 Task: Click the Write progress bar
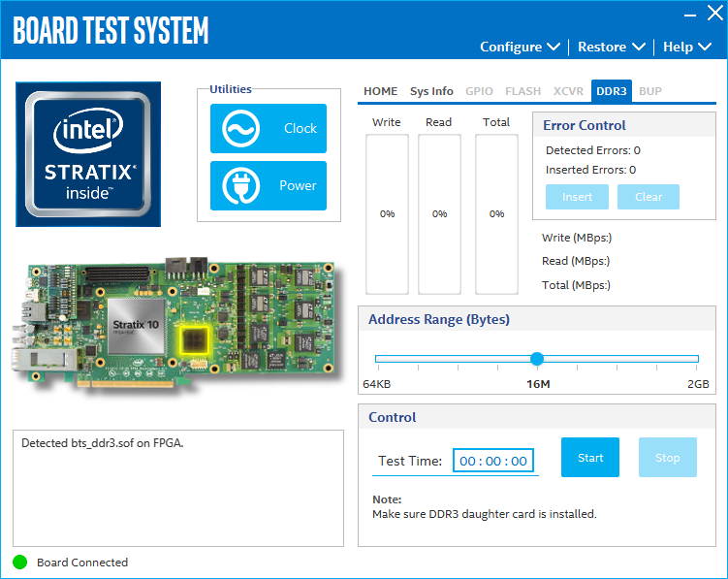pos(387,214)
